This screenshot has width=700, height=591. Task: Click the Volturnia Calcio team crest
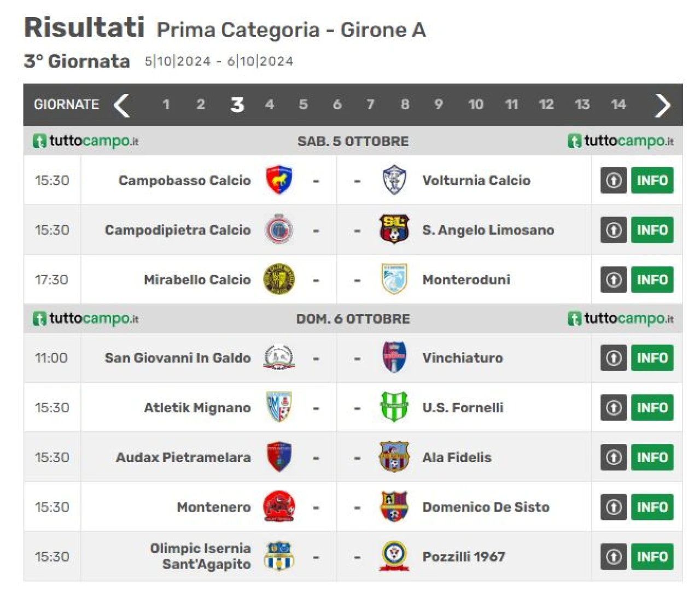(394, 180)
